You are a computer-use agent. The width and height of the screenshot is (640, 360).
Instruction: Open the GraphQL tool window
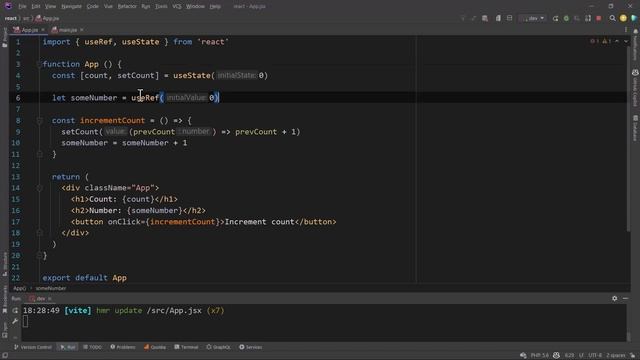click(x=218, y=347)
